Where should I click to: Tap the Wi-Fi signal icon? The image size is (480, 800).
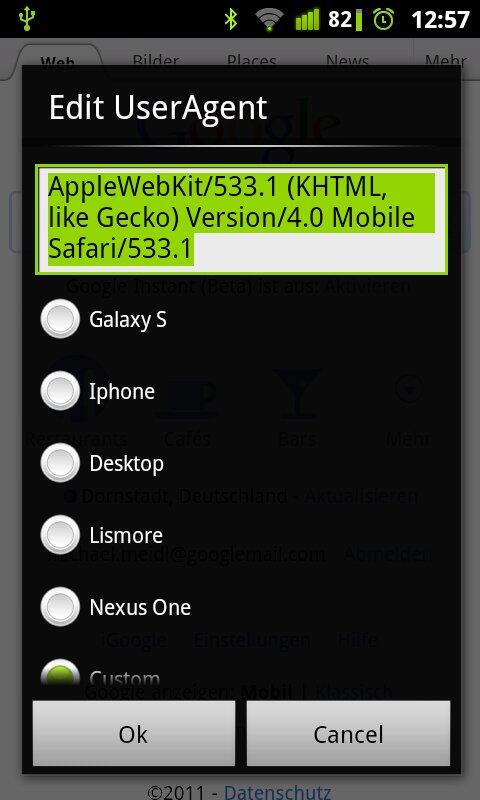[270, 20]
